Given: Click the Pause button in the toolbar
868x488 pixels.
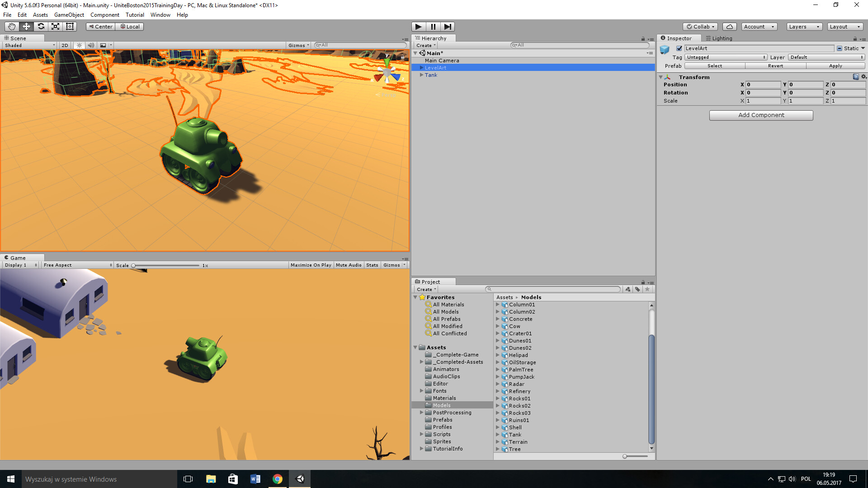Looking at the screenshot, I should tap(433, 26).
